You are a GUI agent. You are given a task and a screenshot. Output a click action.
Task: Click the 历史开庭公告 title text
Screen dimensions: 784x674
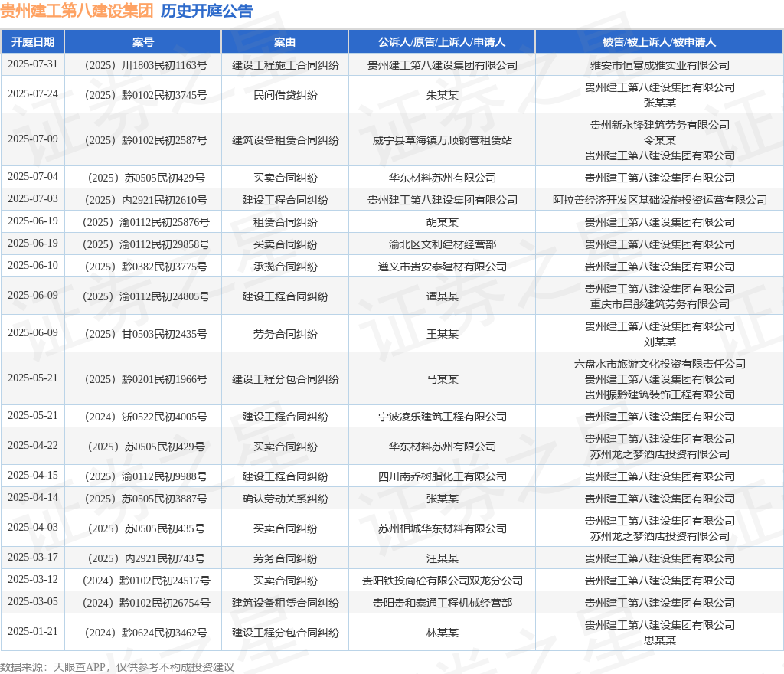(207, 11)
